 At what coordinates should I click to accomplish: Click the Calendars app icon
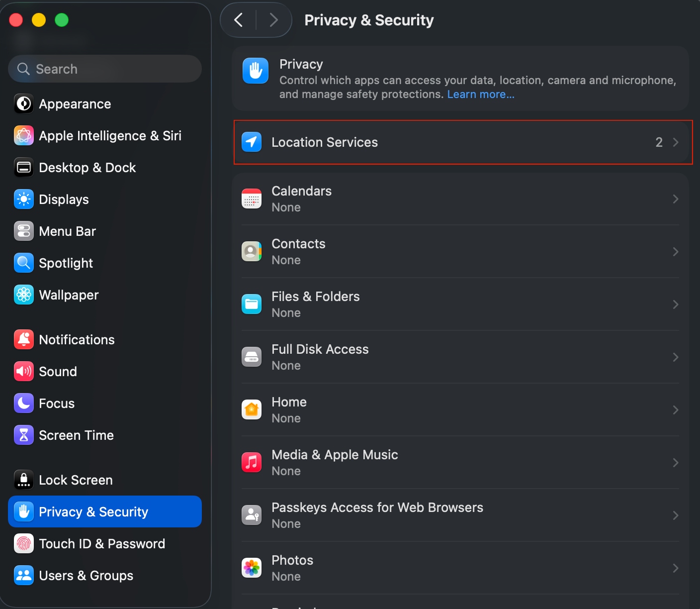click(x=252, y=199)
